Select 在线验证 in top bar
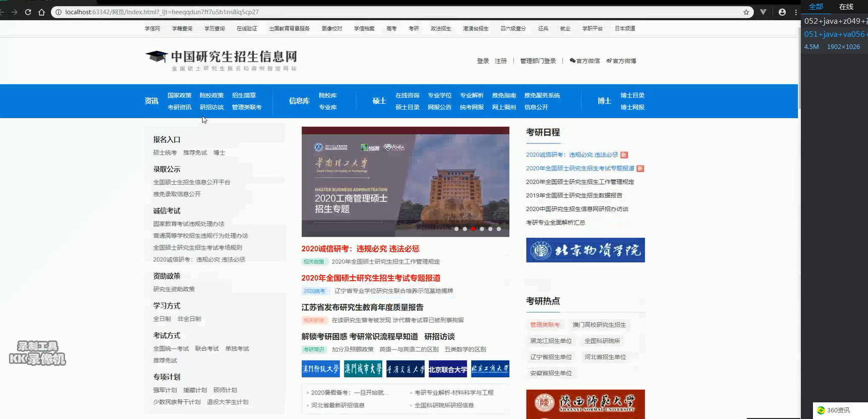The image size is (868, 419). click(x=247, y=29)
